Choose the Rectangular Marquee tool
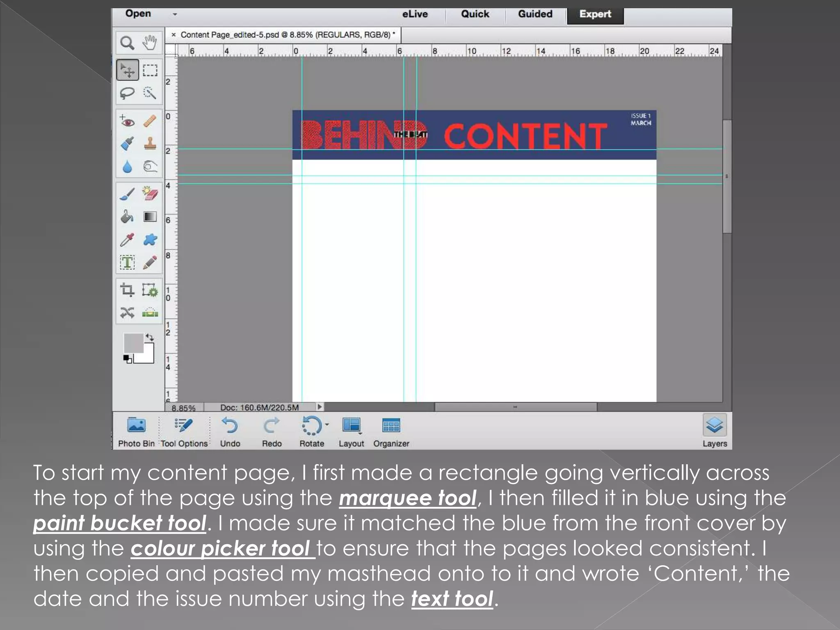Image resolution: width=840 pixels, height=630 pixels. [150, 71]
